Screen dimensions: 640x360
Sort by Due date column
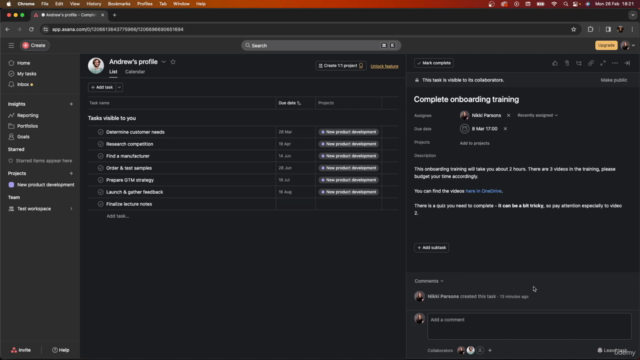289,103
